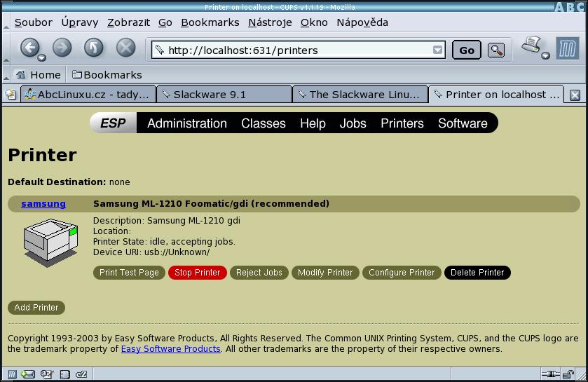
Task: Open the Bookmarks menu in the menu bar
Action: tap(210, 22)
